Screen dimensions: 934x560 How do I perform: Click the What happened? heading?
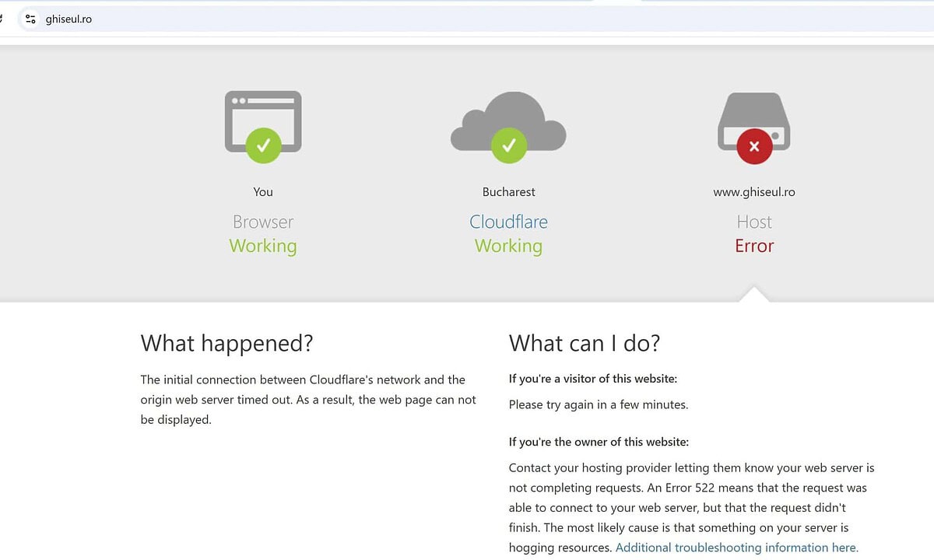(x=226, y=343)
